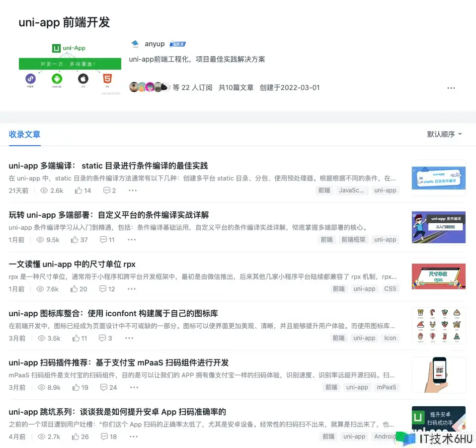Click the Christmas icons thumbnail
476x448 pixels.
pyautogui.click(x=438, y=326)
